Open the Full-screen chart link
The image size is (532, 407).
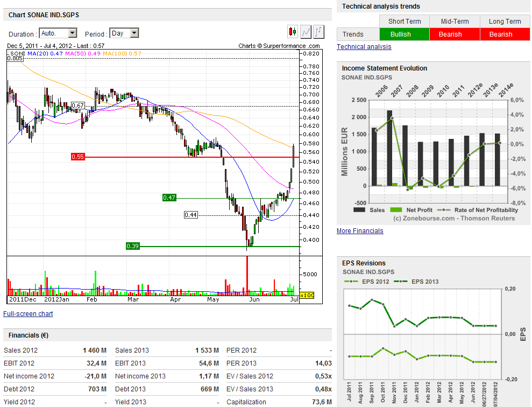28,314
